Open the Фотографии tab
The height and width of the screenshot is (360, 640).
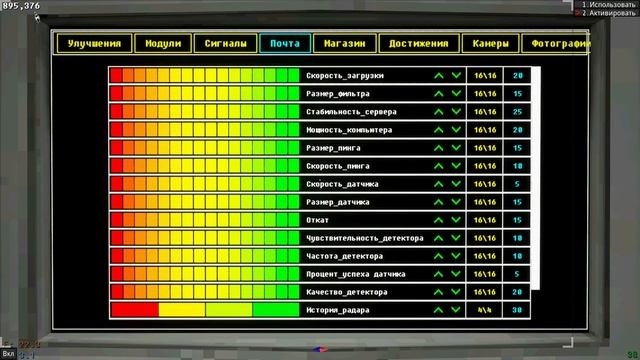pos(555,44)
